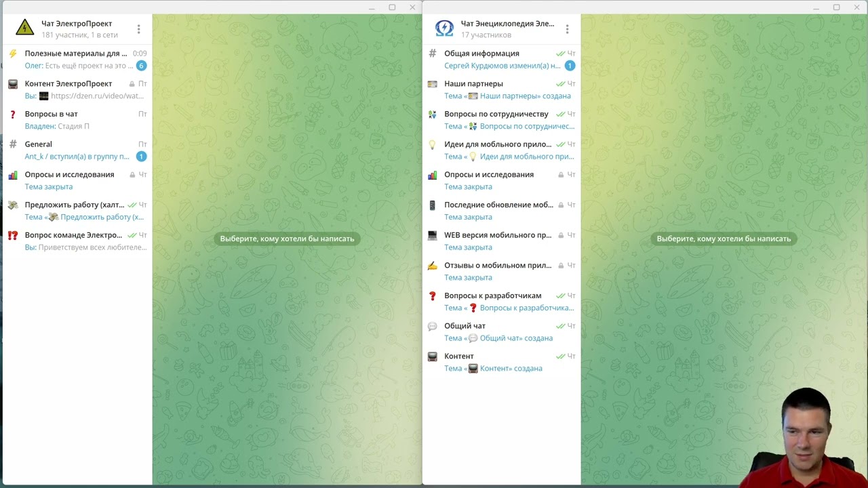This screenshot has width=868, height=488.
Task: Click hash icon of General topic
Action: 13,144
